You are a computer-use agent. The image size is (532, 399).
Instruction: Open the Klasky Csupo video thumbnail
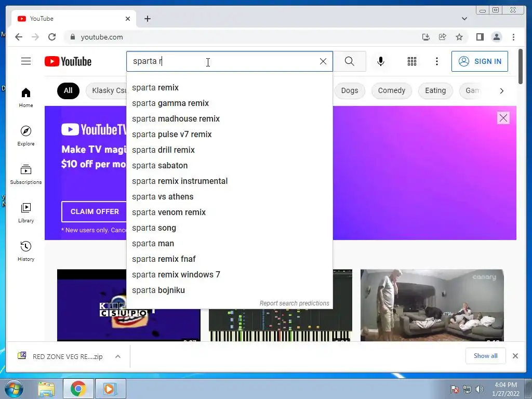tap(92, 305)
